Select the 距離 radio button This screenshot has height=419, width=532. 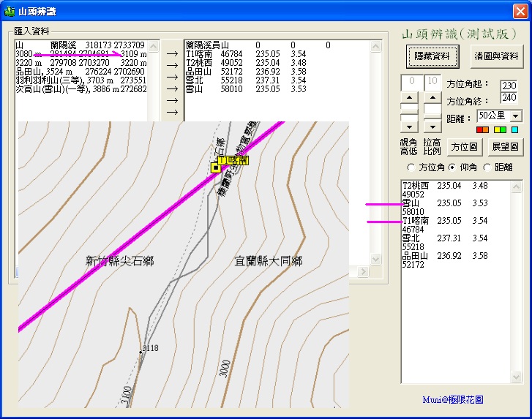click(487, 167)
